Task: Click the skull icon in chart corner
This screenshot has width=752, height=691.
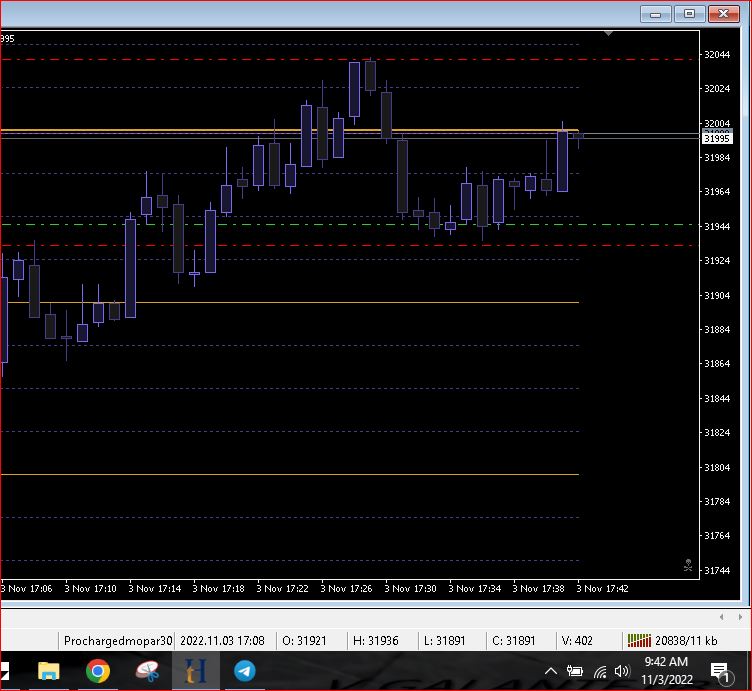Action: click(x=687, y=565)
